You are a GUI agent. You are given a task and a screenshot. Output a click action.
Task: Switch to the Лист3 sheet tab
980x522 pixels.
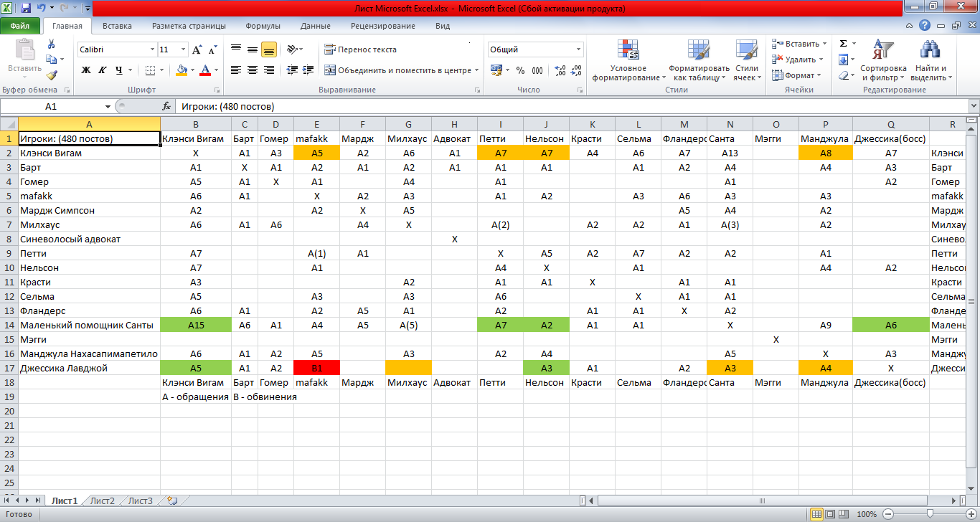click(141, 500)
